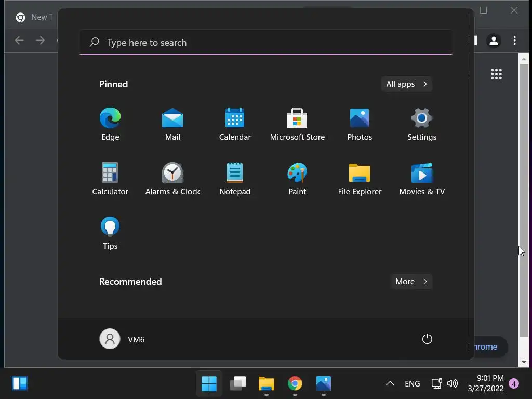Open Settings from Start menu
Image resolution: width=532 pixels, height=399 pixels.
point(422,124)
